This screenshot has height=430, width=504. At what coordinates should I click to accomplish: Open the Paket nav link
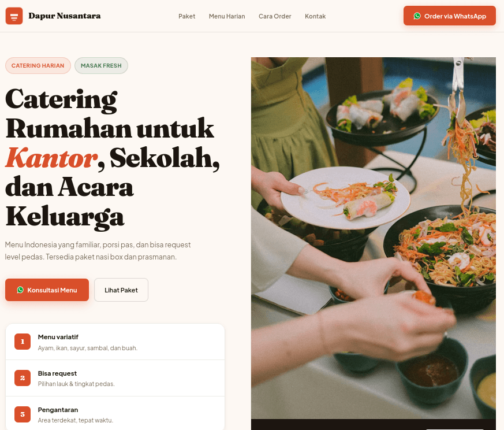click(x=186, y=16)
